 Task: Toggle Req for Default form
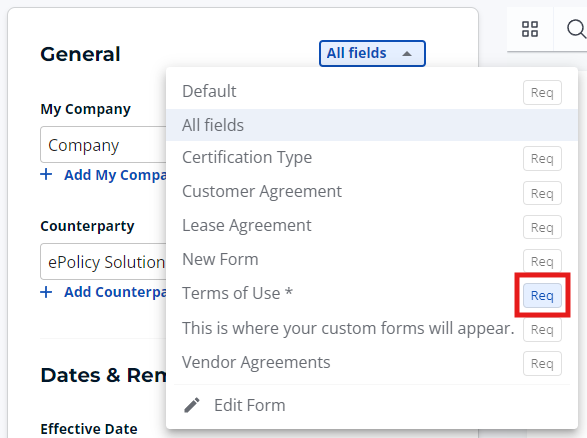click(542, 92)
